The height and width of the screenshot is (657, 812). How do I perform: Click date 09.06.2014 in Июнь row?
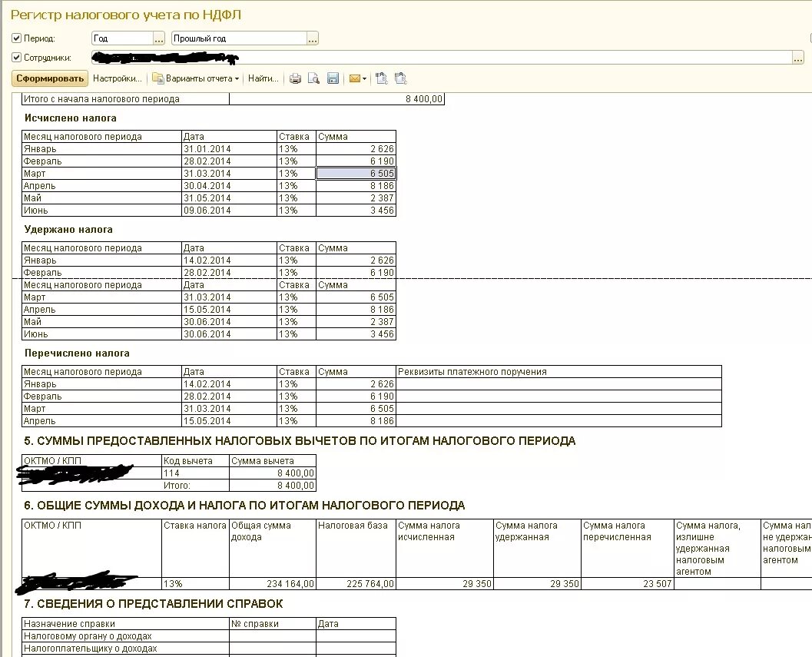pos(229,211)
